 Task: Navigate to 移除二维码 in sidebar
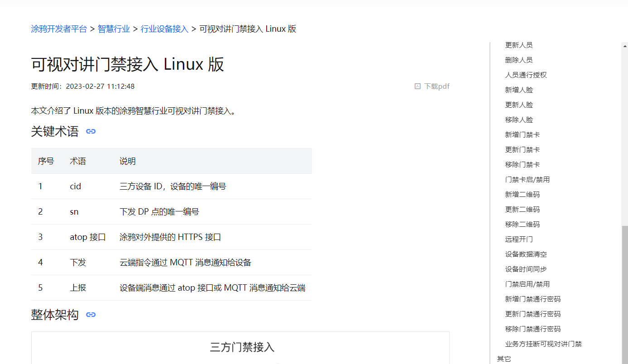click(x=523, y=224)
